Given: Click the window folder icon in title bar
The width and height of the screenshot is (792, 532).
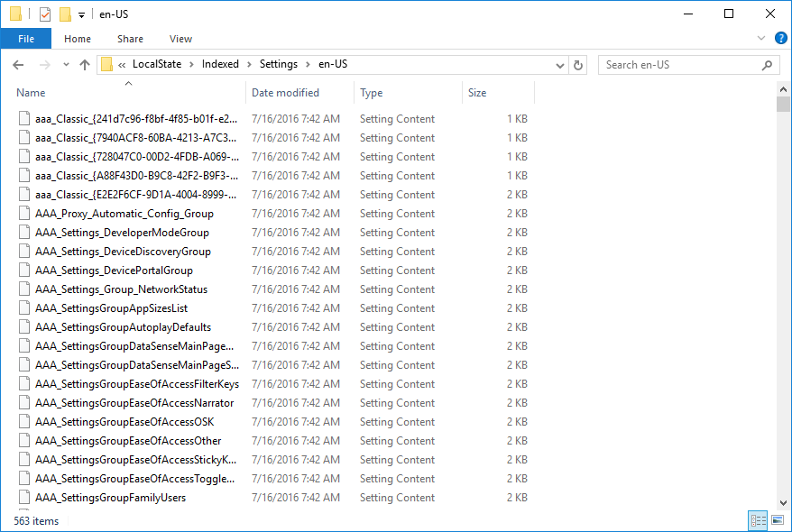Looking at the screenshot, I should point(15,14).
